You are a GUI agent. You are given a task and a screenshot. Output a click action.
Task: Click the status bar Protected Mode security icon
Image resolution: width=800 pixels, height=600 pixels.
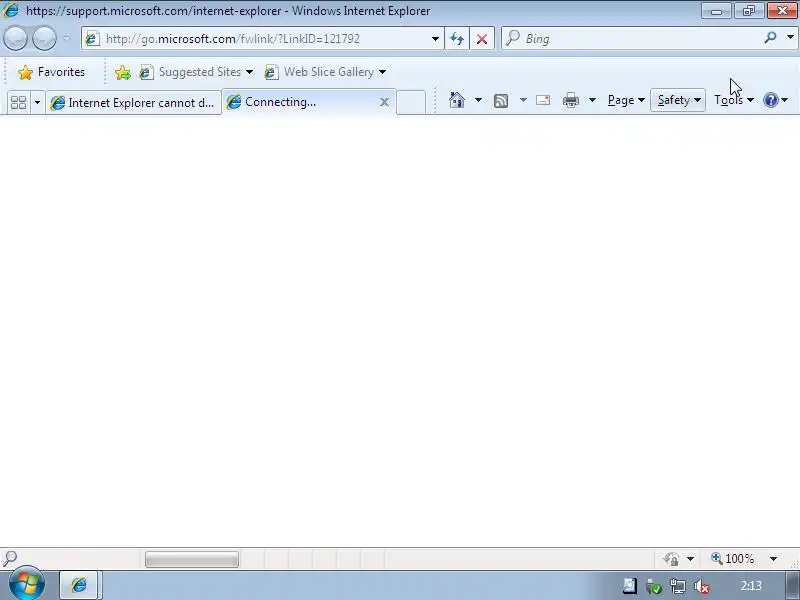click(671, 559)
